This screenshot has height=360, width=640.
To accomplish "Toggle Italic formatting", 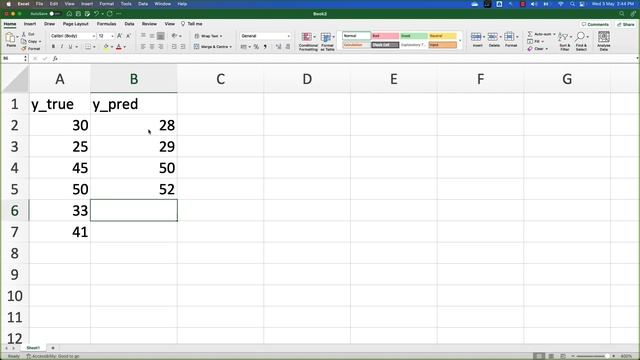I will click(62, 47).
